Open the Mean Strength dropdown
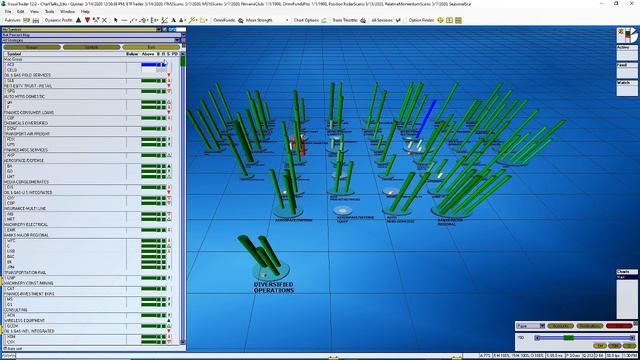 (x=287, y=20)
